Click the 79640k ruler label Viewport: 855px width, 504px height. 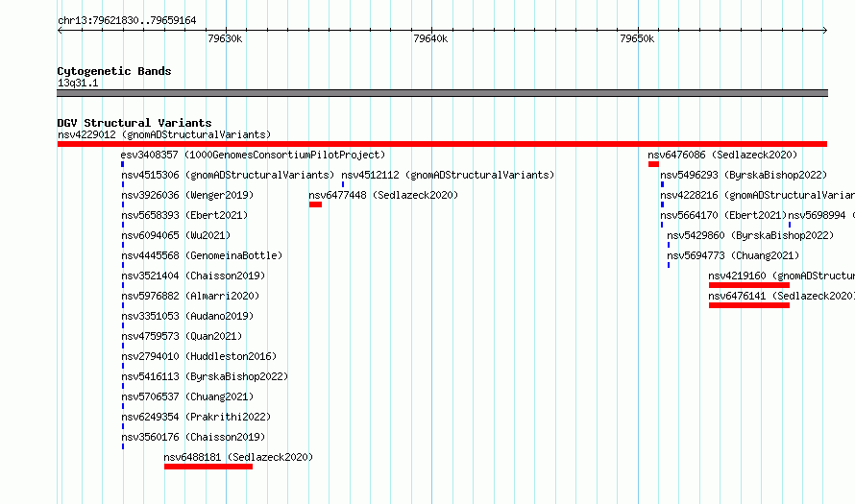point(430,38)
